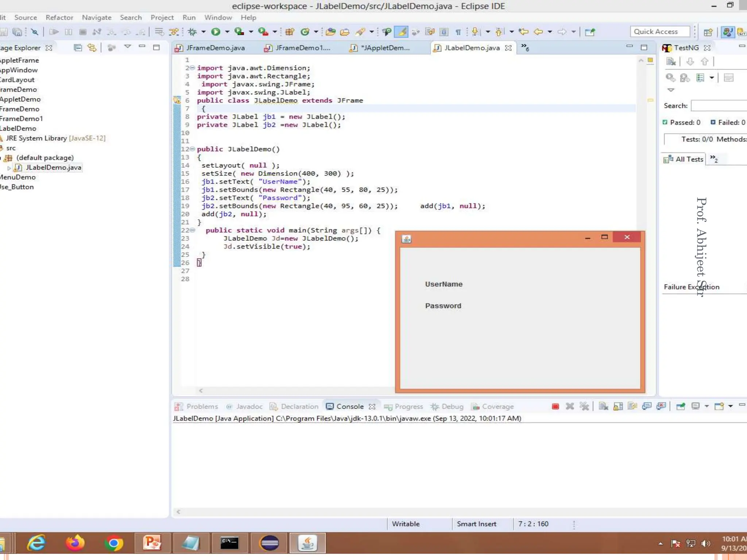Click the Open Perspective icon
The width and height of the screenshot is (747, 560).
click(708, 32)
